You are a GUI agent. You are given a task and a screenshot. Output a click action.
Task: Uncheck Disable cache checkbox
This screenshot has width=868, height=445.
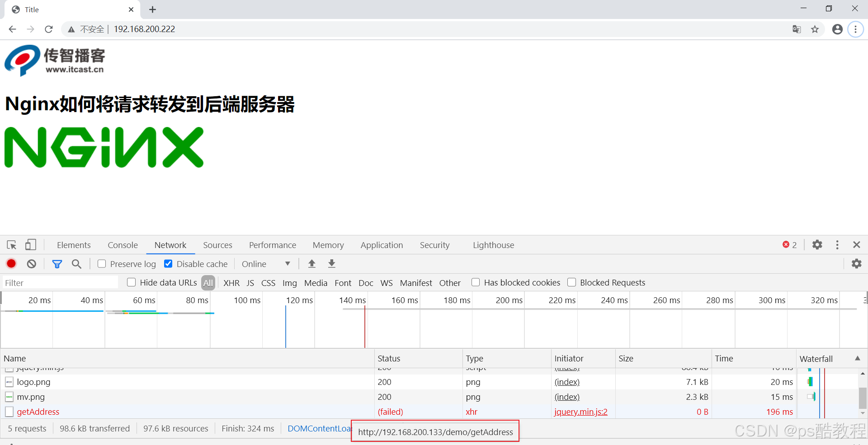pos(168,264)
